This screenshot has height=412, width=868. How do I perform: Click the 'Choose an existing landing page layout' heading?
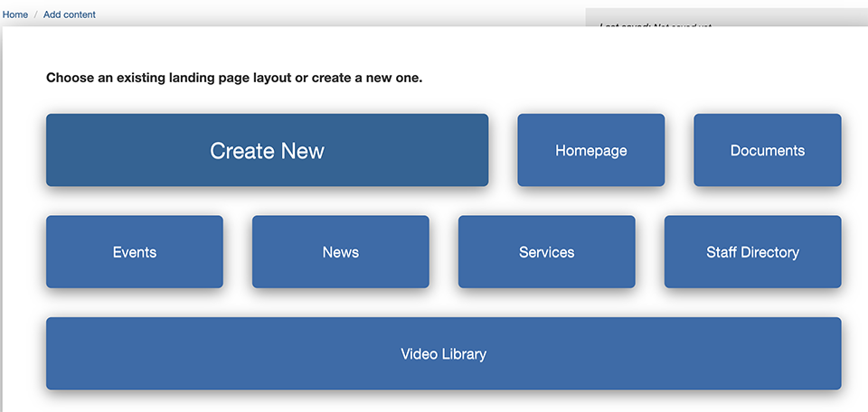click(x=234, y=78)
